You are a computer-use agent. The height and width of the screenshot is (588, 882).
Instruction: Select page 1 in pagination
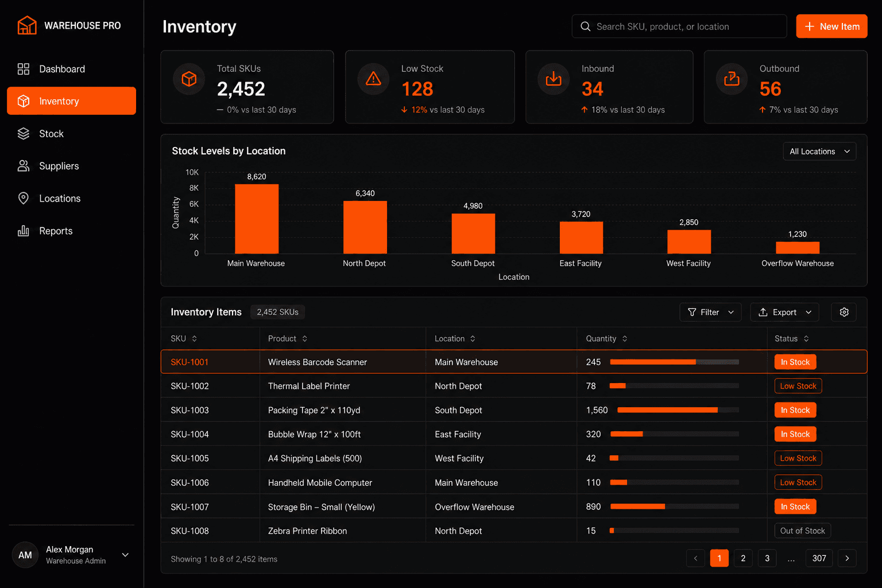pos(719,559)
